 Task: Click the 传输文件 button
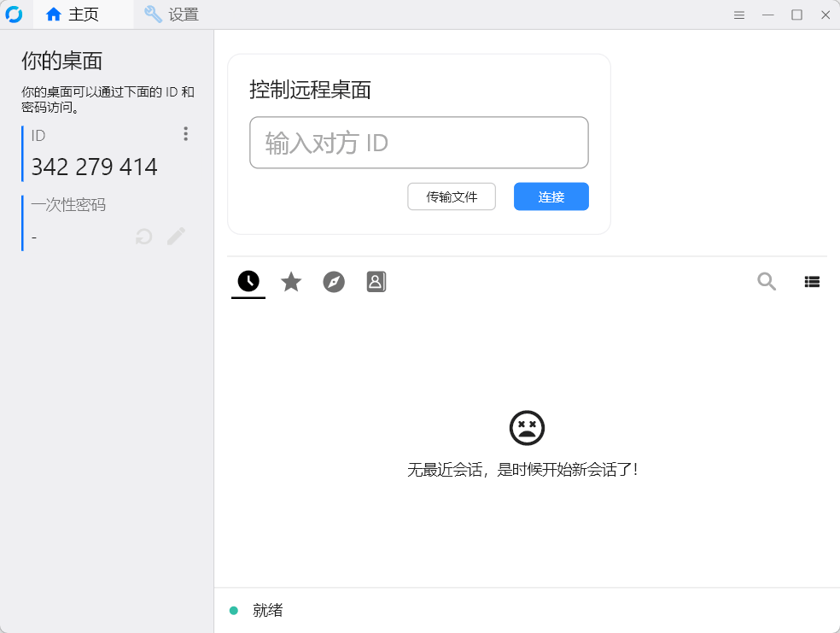click(452, 196)
